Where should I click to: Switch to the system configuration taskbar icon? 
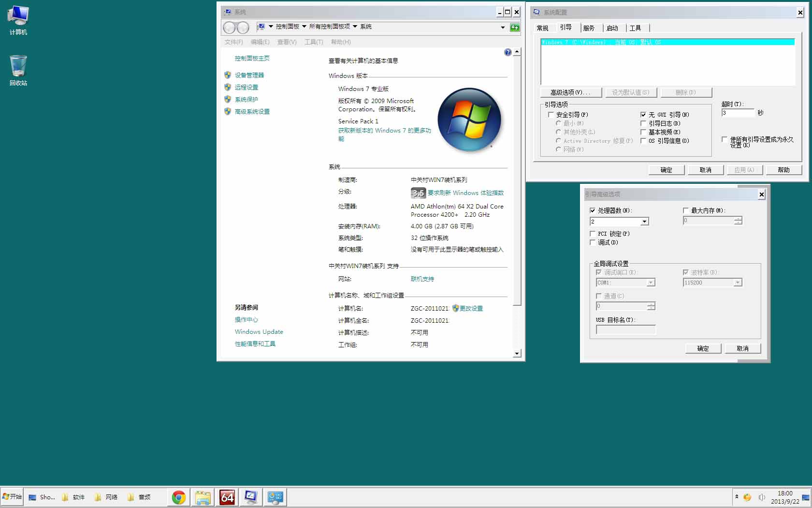pyautogui.click(x=251, y=497)
